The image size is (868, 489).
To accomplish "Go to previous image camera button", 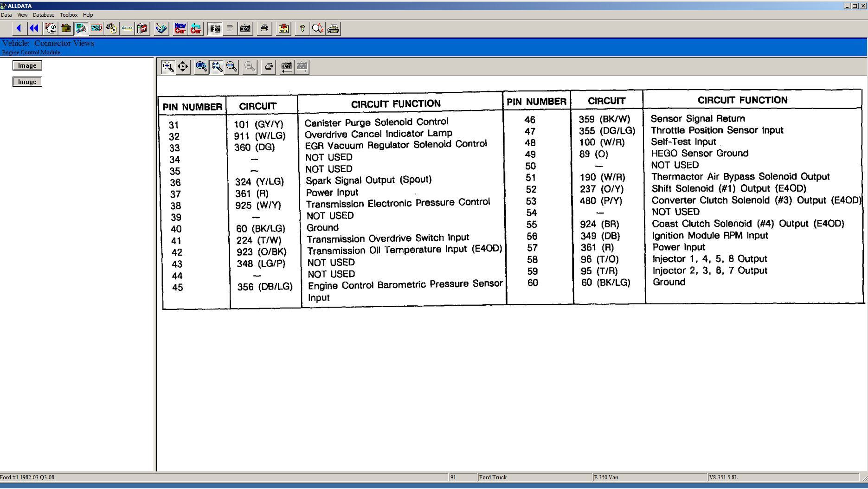I will tap(287, 67).
